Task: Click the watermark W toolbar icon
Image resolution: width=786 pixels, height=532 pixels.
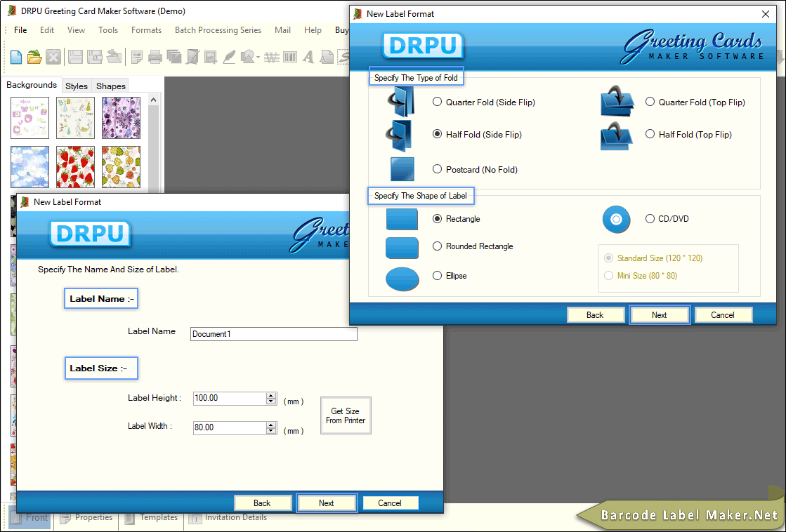Action: [x=272, y=58]
